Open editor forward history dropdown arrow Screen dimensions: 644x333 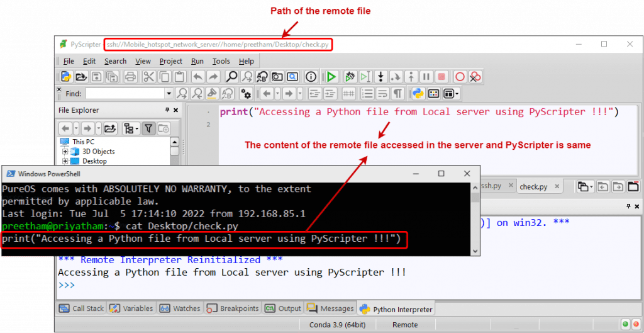300,94
